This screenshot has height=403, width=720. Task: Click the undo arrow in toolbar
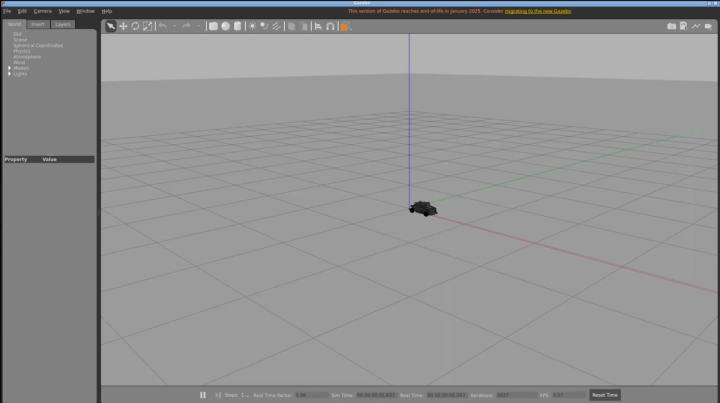click(x=163, y=26)
